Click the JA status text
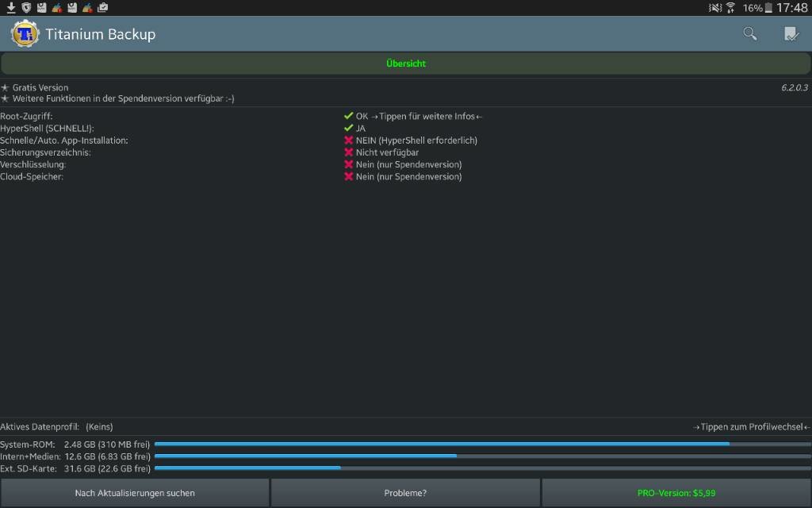 click(361, 128)
